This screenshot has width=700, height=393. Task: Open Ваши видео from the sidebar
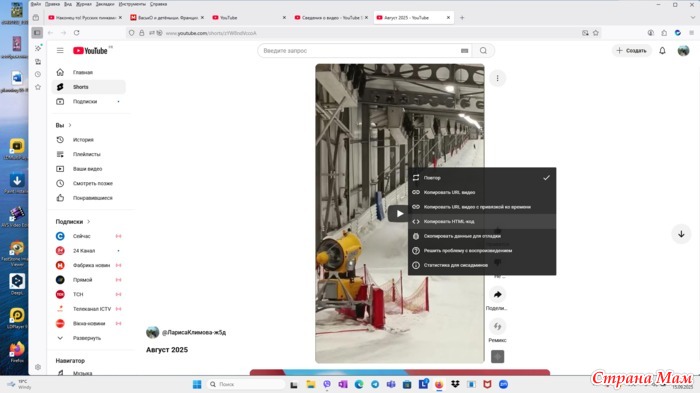click(88, 169)
